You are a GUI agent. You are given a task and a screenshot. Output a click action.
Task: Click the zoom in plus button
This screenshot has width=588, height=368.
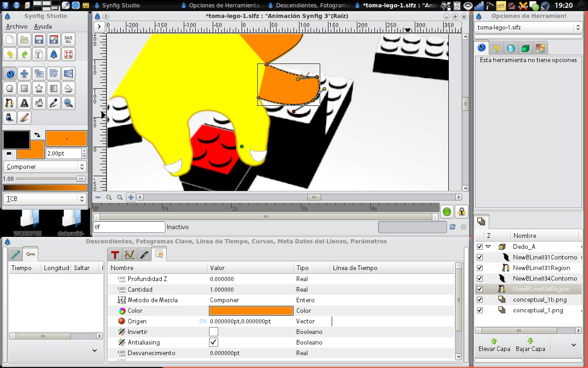point(131,197)
